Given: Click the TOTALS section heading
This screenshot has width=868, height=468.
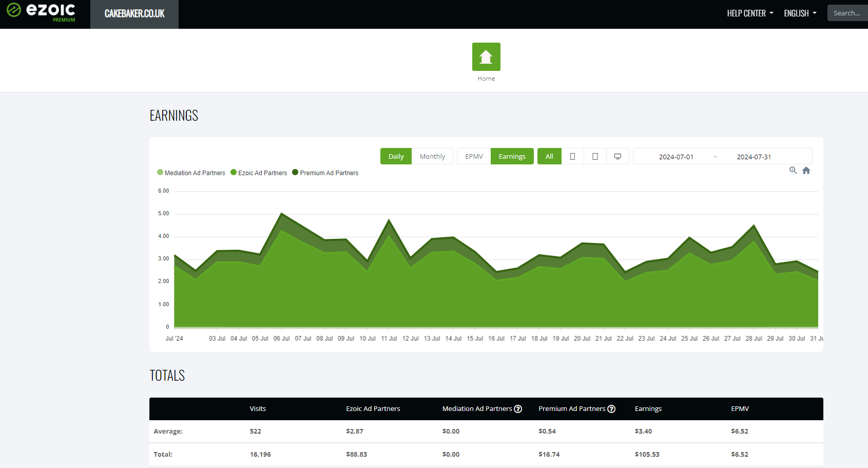Looking at the screenshot, I should [x=167, y=376].
